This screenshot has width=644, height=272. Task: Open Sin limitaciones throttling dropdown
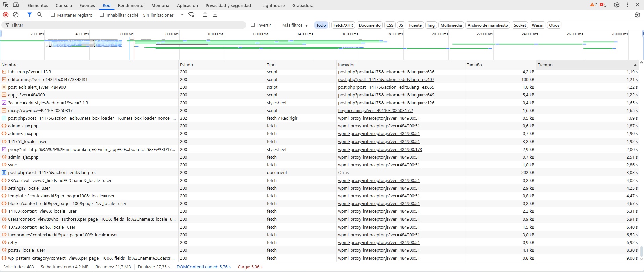coord(163,15)
